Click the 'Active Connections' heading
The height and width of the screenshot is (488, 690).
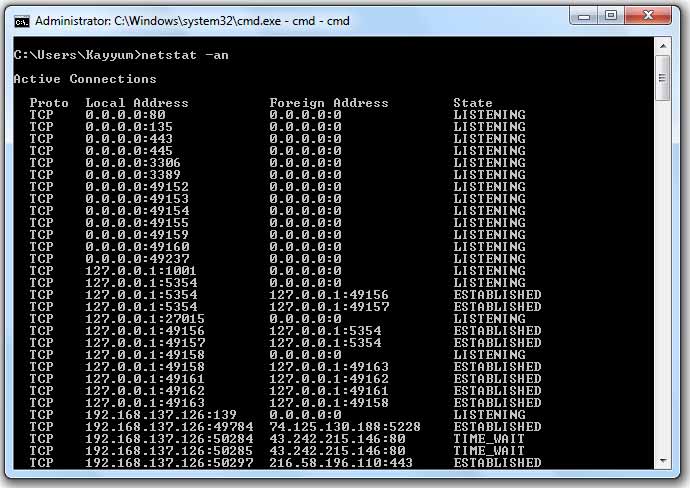[85, 79]
